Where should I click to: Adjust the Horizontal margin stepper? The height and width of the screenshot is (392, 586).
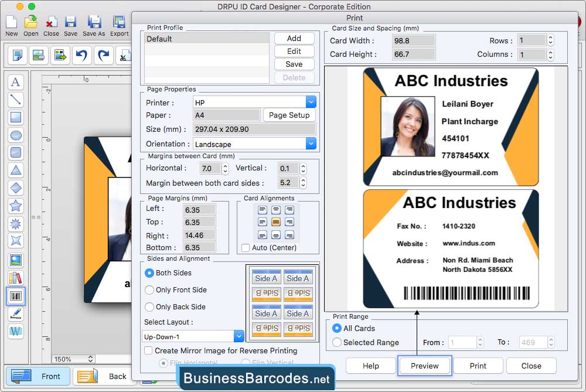pyautogui.click(x=225, y=169)
